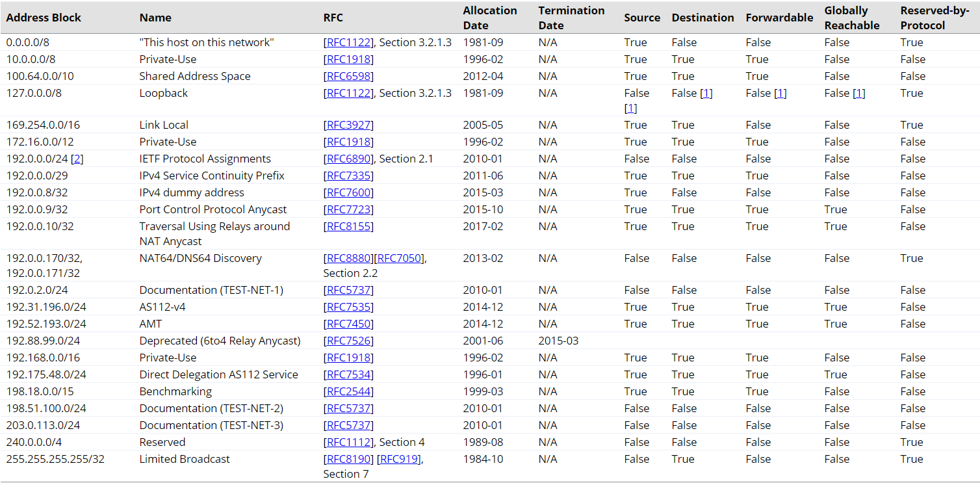Follow the RFC2544 Benchmarking link
The image size is (980, 483).
349,391
